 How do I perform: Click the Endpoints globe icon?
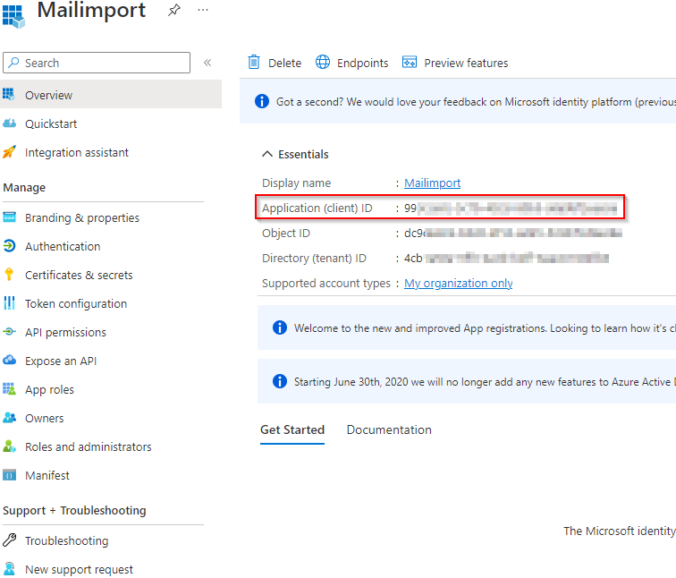pyautogui.click(x=322, y=62)
